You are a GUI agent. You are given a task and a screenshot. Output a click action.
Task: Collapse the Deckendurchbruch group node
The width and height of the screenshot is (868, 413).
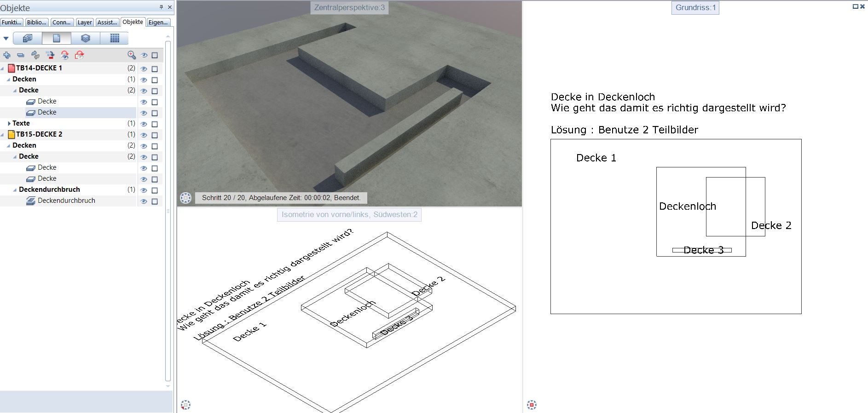(15, 189)
